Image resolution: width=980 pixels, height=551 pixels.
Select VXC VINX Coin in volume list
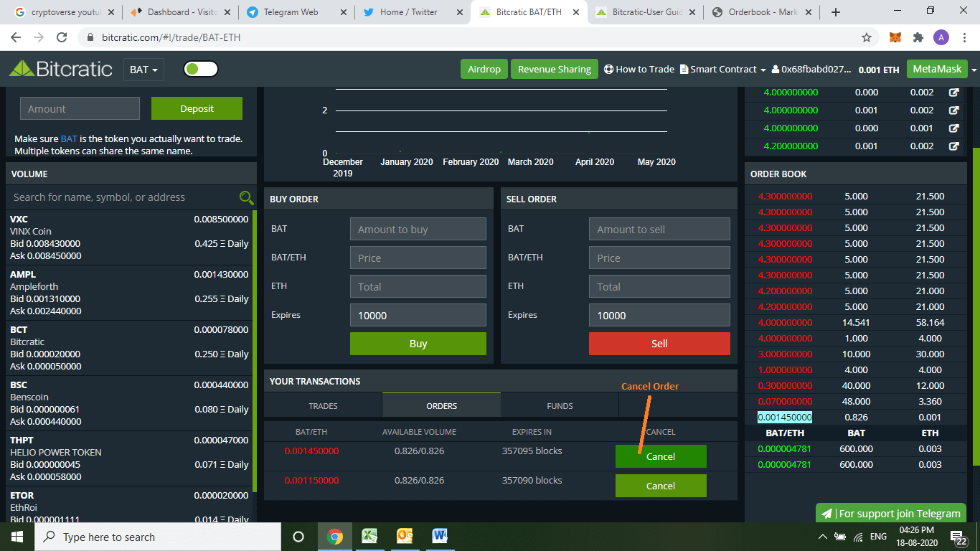click(x=129, y=237)
